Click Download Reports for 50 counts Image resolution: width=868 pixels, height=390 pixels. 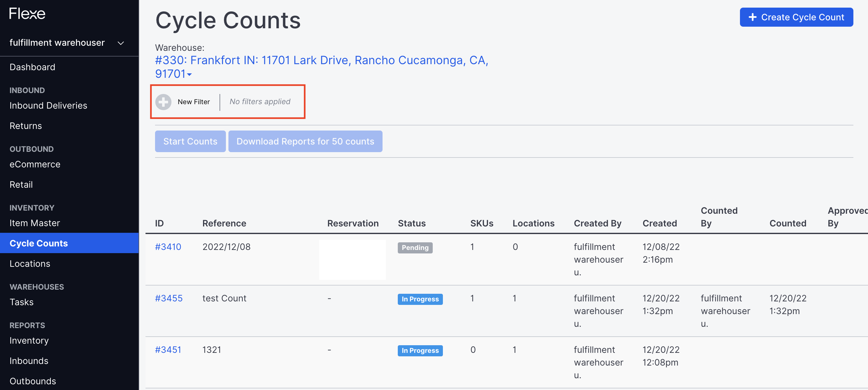coord(305,141)
